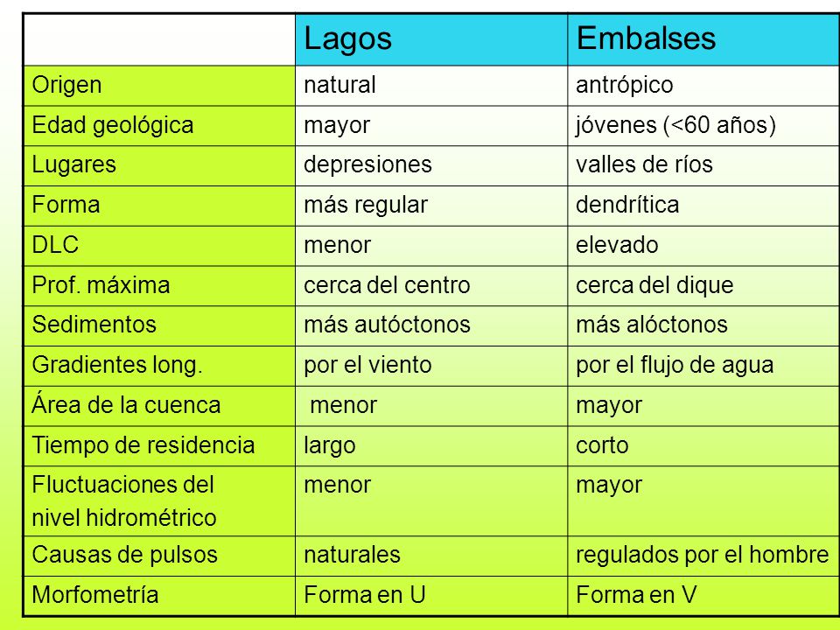
Task: Click the 'dendrítica' cell
Action: (703, 206)
